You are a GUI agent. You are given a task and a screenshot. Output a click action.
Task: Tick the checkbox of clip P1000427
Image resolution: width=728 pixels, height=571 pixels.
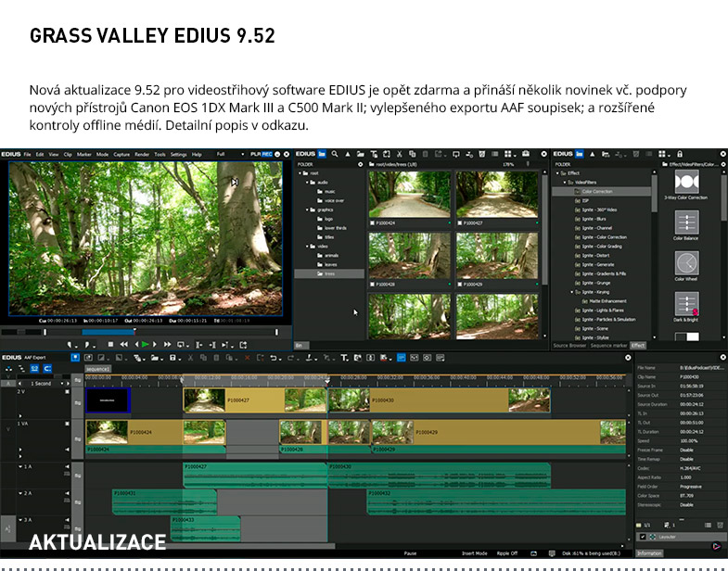tap(460, 223)
